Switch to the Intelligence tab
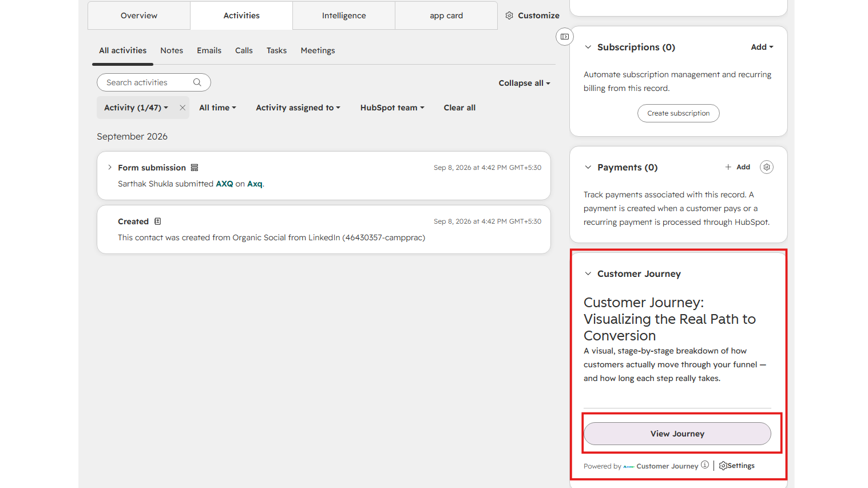868x488 pixels. [344, 15]
